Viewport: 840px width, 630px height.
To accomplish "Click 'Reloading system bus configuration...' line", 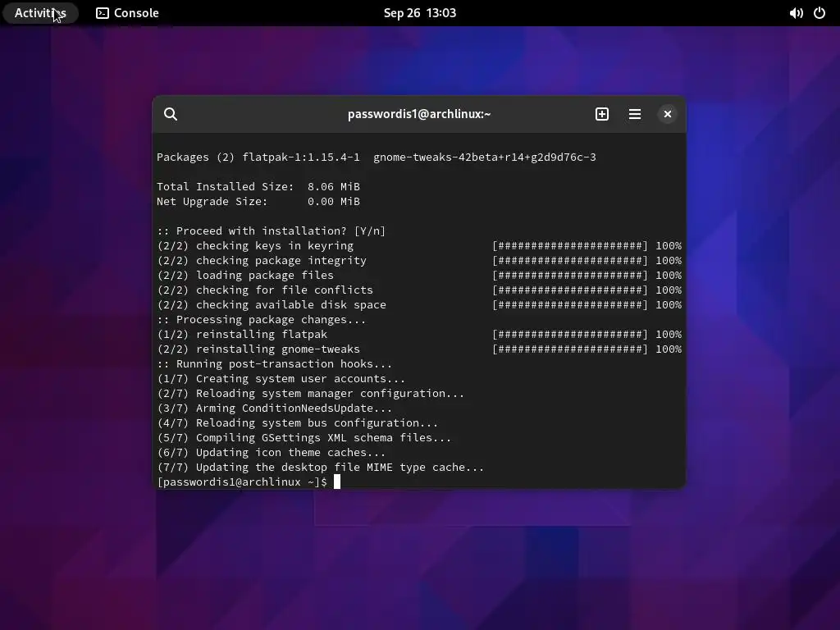I will coord(297,422).
